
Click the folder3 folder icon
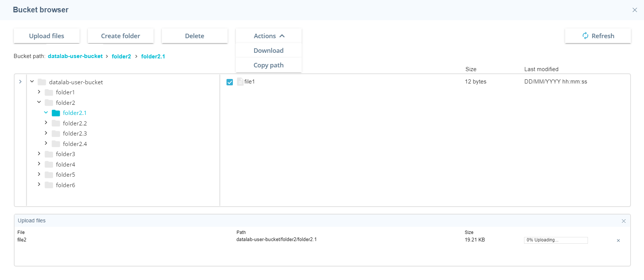[x=49, y=154]
